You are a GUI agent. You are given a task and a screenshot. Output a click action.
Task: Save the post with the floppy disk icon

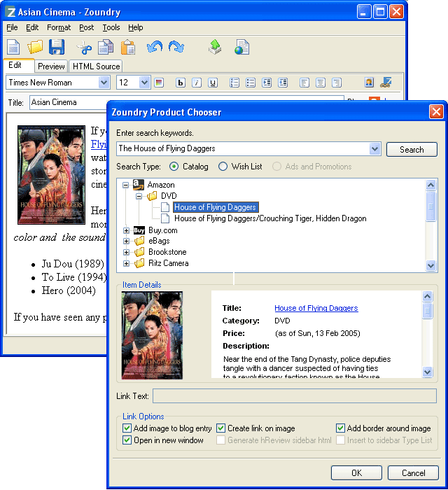57,47
